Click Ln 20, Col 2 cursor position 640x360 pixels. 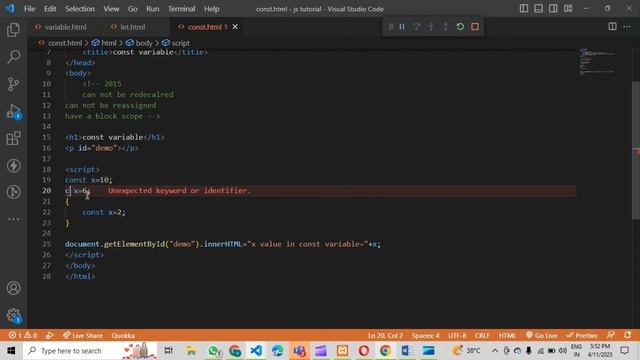pos(385,336)
